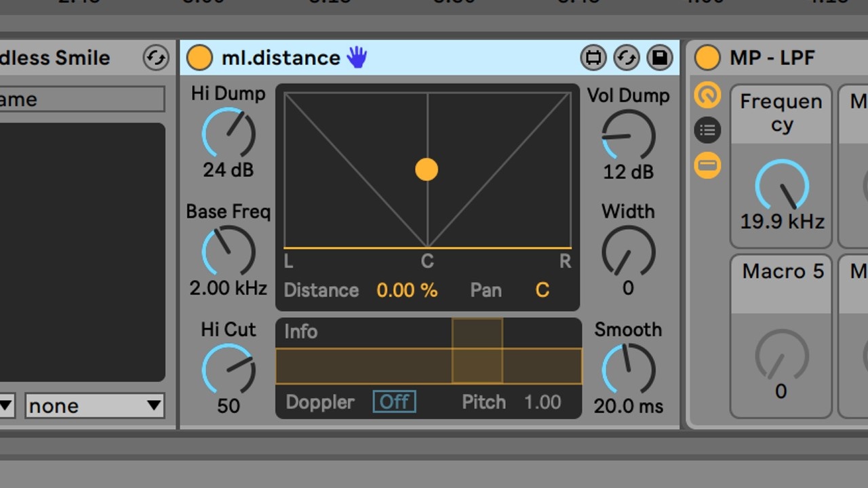
Task: Click the "2.00 kHz" Base Freq value
Action: tap(229, 288)
